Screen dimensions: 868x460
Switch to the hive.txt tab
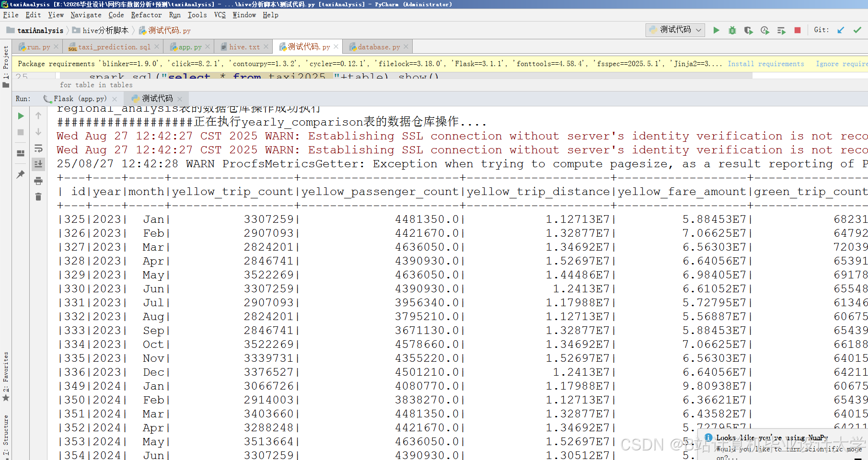coord(244,46)
